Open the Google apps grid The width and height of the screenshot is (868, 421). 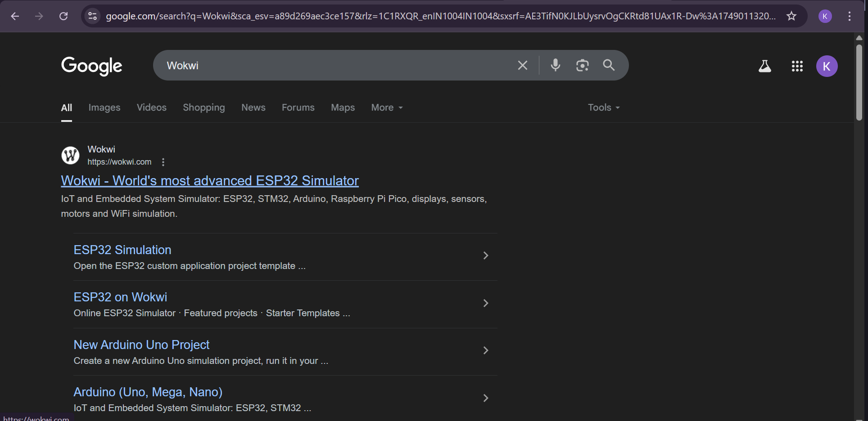pyautogui.click(x=797, y=66)
